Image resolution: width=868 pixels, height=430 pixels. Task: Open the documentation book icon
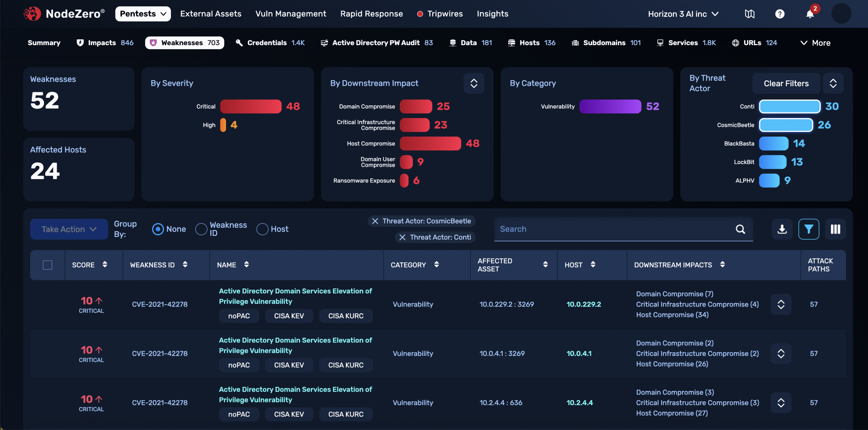pos(749,14)
